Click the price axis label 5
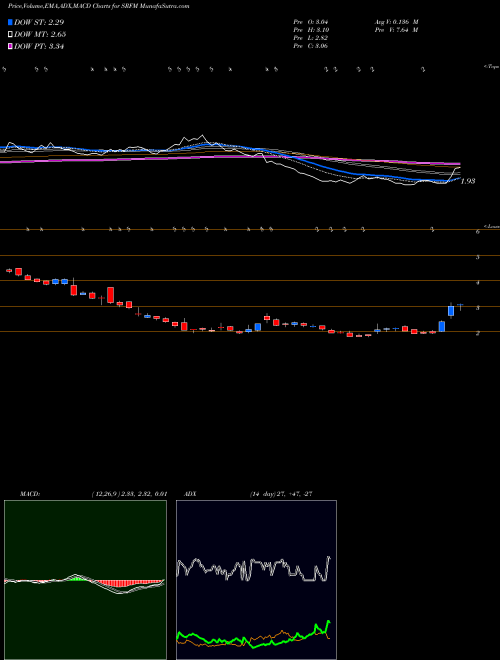 [478, 257]
